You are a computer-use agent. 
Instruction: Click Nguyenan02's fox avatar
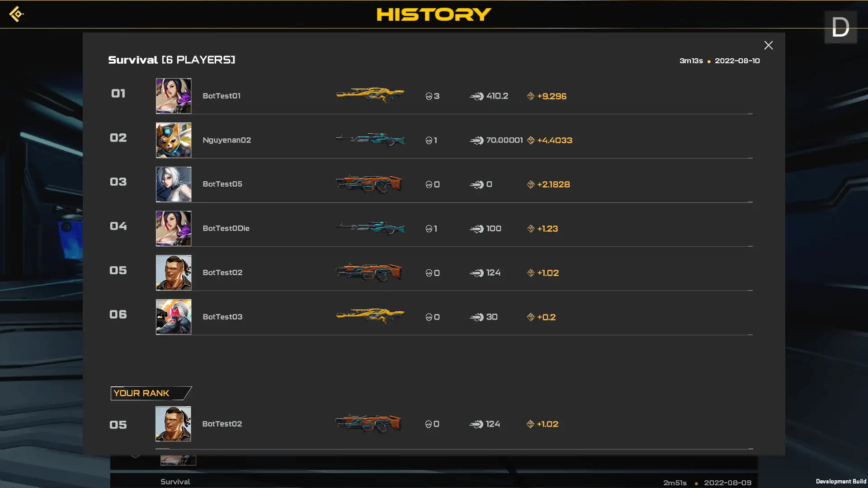point(174,140)
